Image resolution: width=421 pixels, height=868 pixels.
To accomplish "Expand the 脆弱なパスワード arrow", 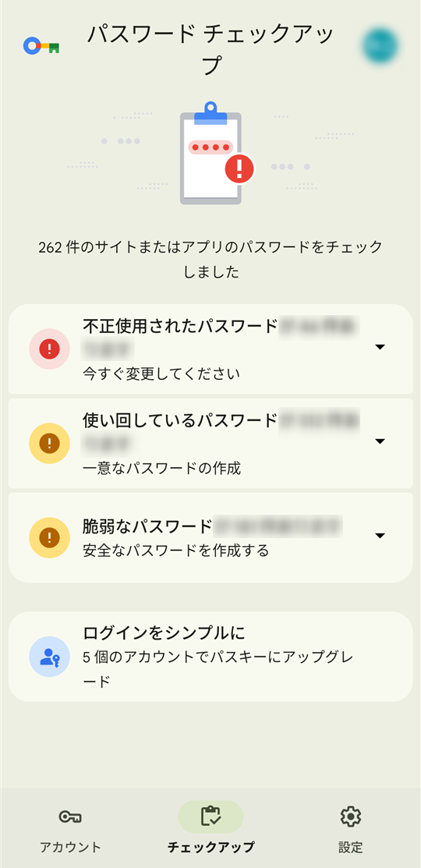I will [x=380, y=535].
